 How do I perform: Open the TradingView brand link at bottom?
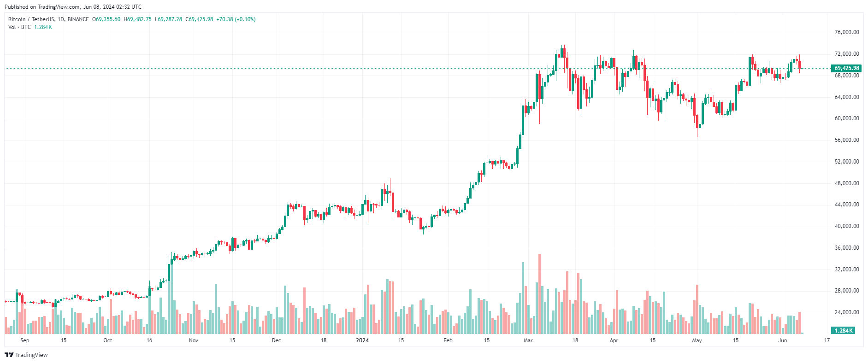tap(26, 355)
